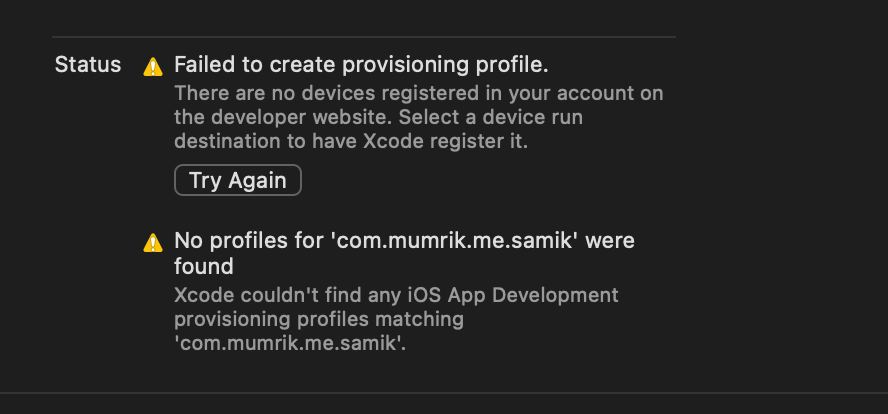Viewport: 888px width, 414px height.
Task: Select the Status label
Action: 88,65
